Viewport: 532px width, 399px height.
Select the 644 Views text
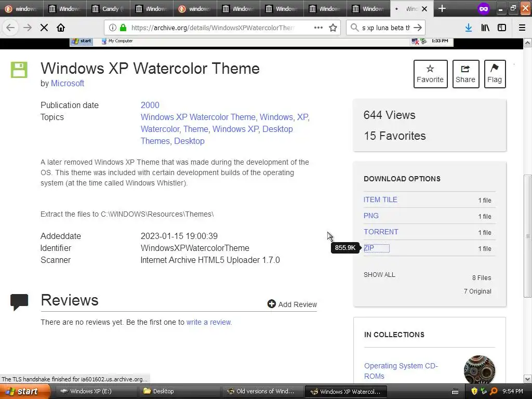pos(389,115)
